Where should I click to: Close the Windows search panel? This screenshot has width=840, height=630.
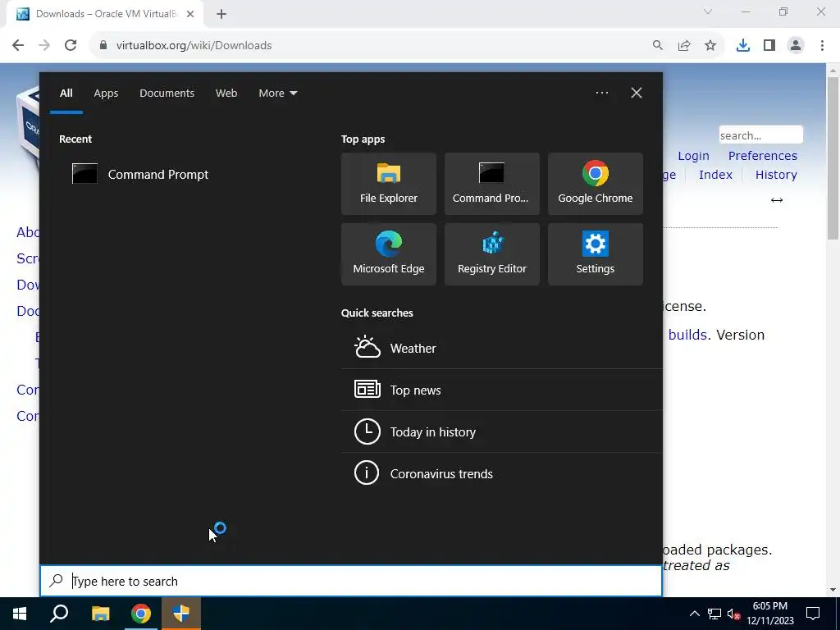[637, 93]
